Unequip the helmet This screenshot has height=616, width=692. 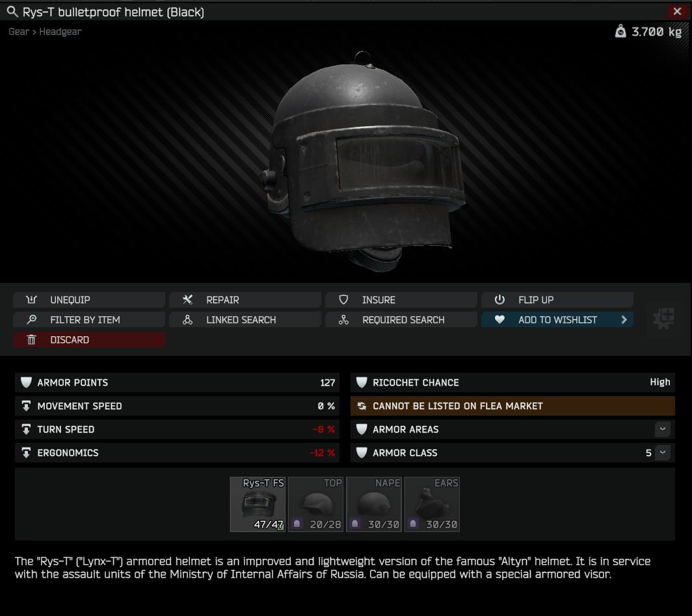pos(89,300)
